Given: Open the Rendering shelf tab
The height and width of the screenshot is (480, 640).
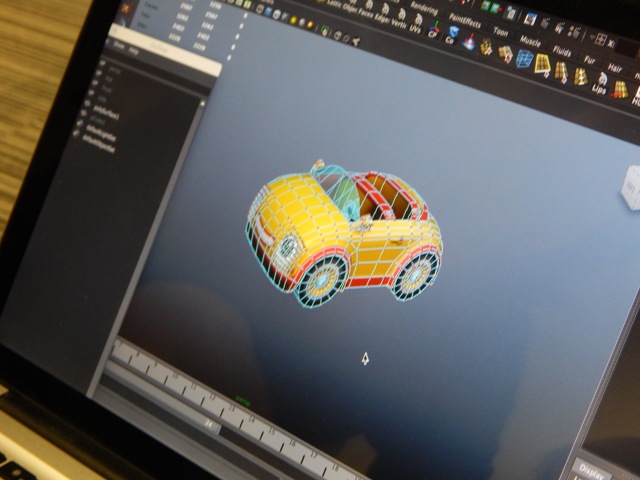Looking at the screenshot, I should click(424, 8).
